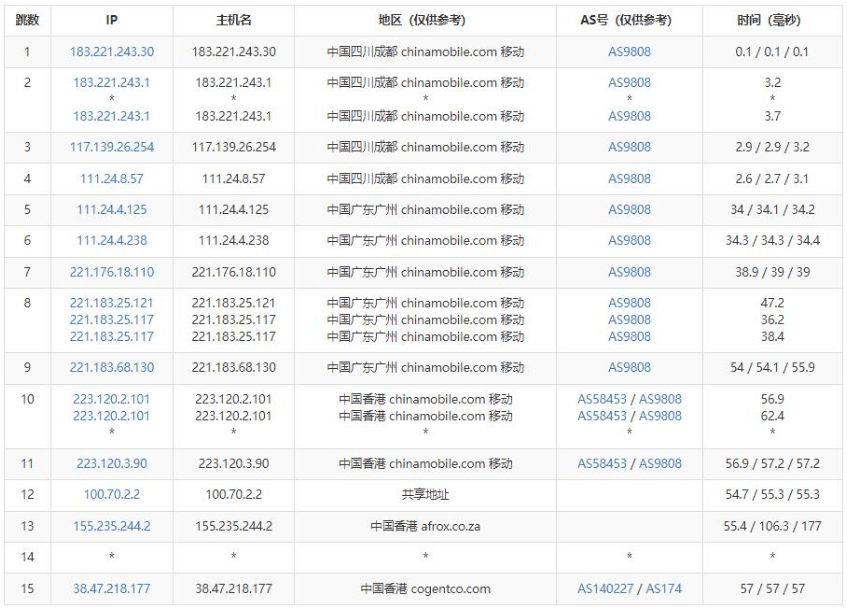Open the 111.24.8.57 IP link
Screen dimensions: 847x610
click(112, 179)
